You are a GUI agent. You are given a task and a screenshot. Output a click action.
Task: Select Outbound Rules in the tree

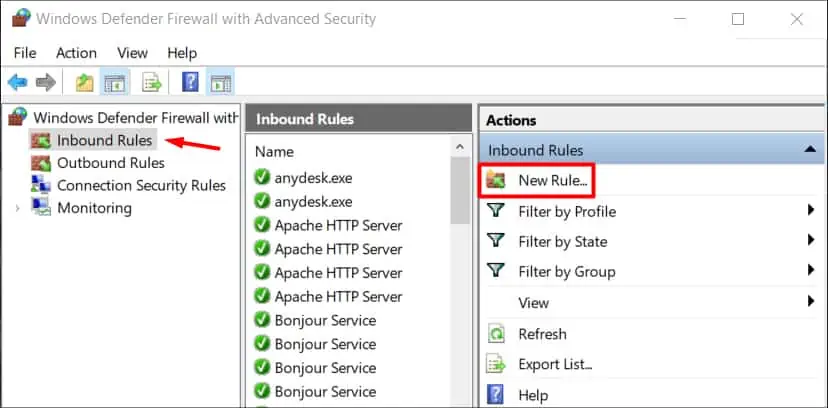pos(111,163)
